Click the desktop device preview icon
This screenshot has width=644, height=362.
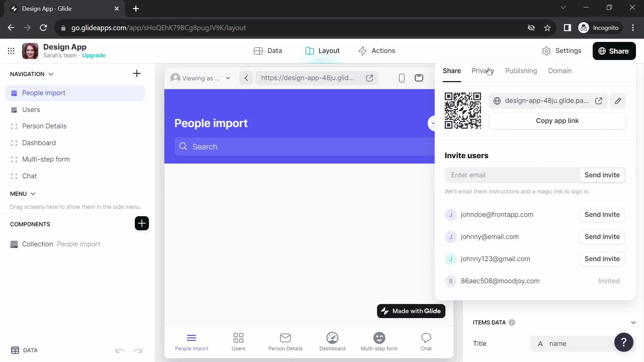tap(419, 78)
